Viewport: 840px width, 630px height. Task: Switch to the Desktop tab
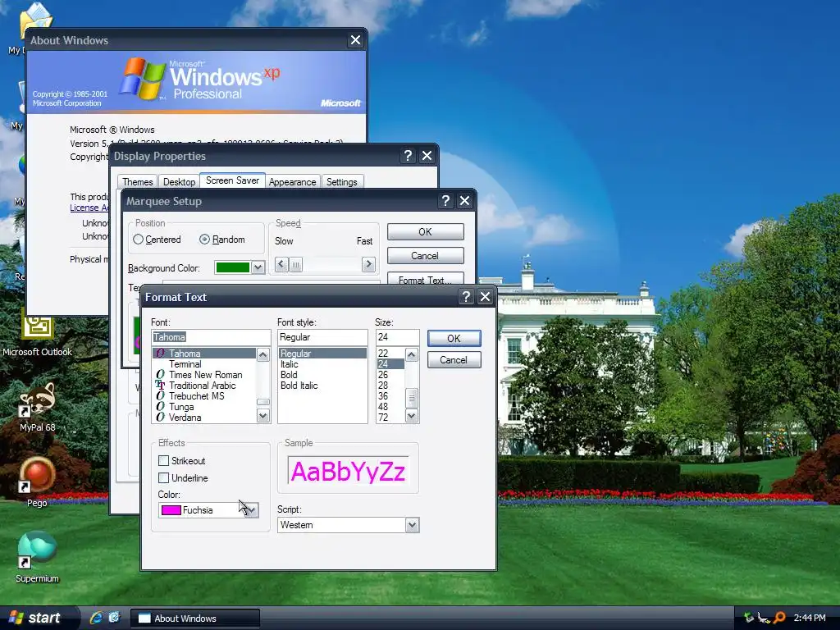179,181
